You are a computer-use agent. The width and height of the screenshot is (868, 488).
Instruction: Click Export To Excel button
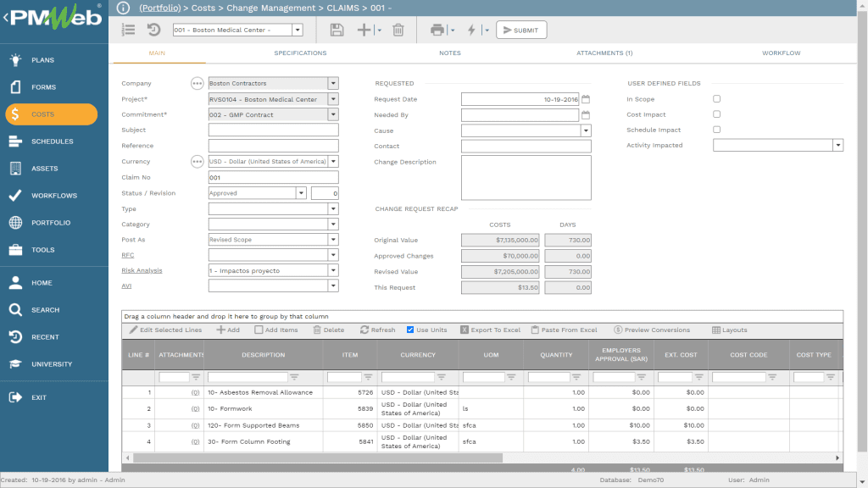point(491,330)
